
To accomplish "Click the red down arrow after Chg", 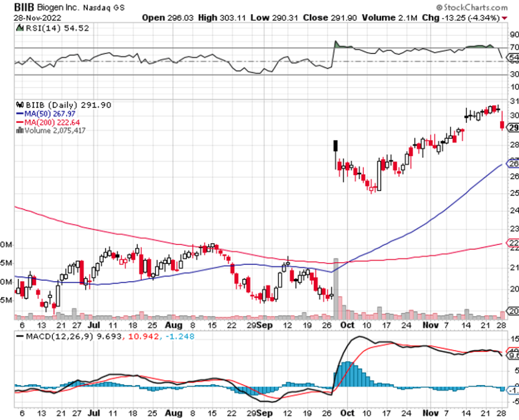I will point(505,18).
